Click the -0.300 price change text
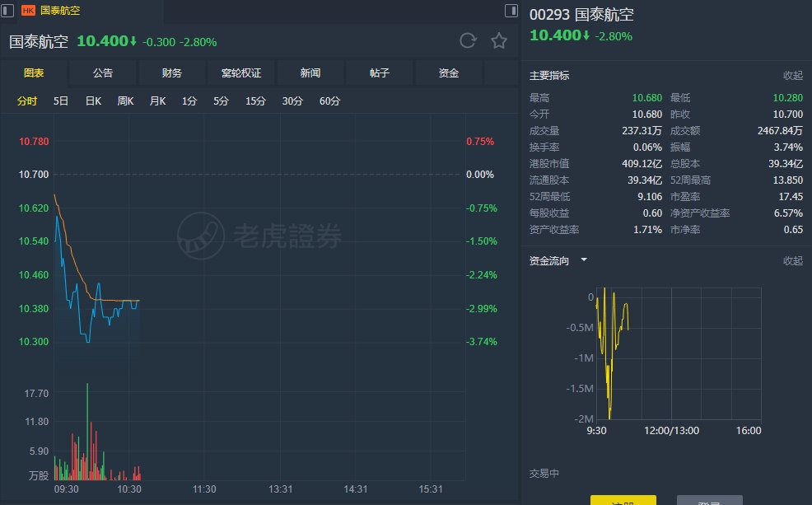This screenshot has width=812, height=505. pos(158,42)
